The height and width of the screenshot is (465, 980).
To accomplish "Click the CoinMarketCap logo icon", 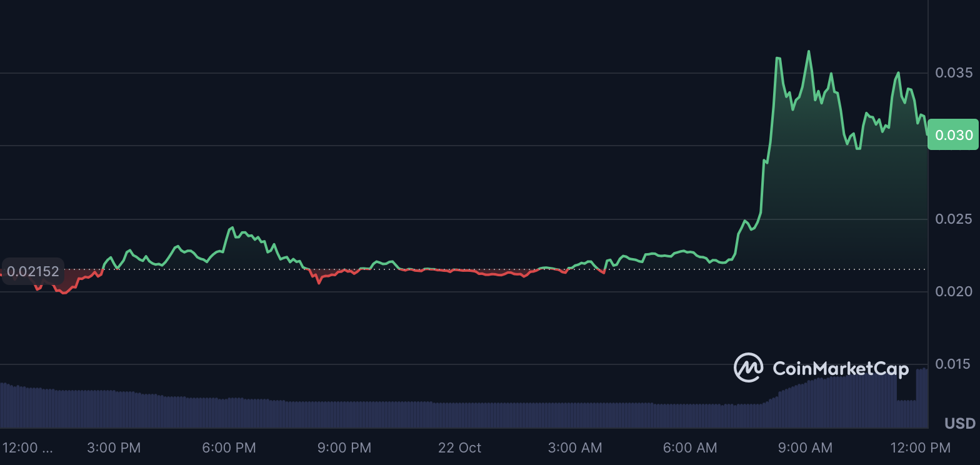I will point(748,367).
